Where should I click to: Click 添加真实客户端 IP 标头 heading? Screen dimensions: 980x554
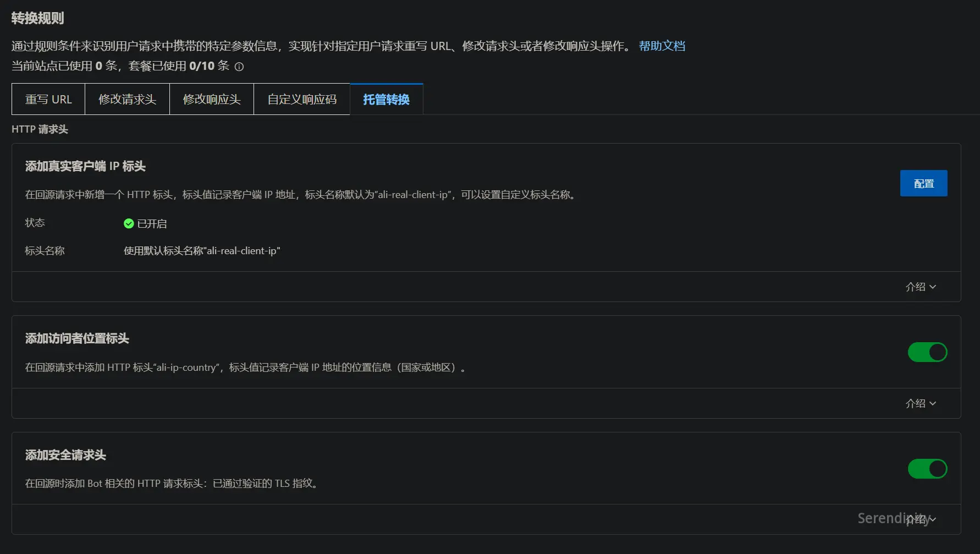[85, 166]
